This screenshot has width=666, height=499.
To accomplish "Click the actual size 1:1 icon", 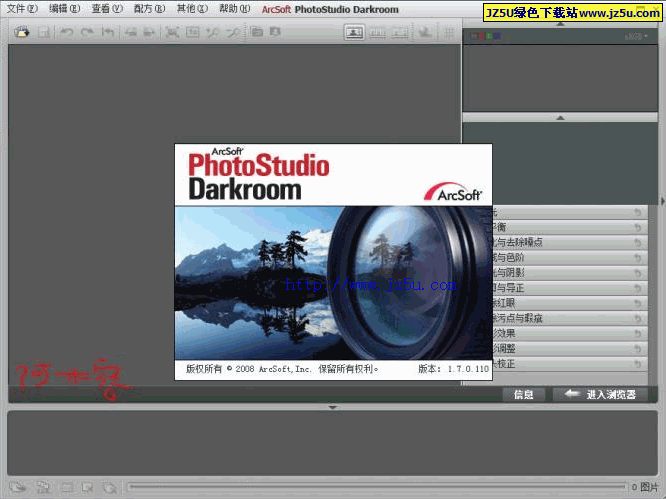I will pyautogui.click(x=192, y=32).
